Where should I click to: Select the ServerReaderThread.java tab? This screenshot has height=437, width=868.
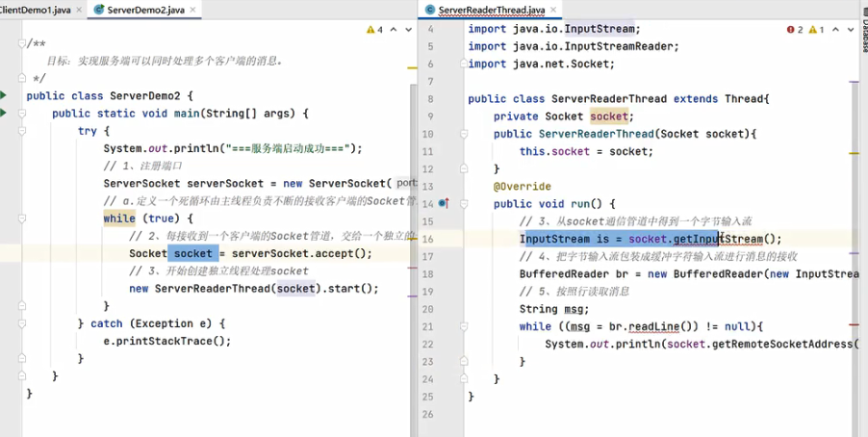(491, 10)
